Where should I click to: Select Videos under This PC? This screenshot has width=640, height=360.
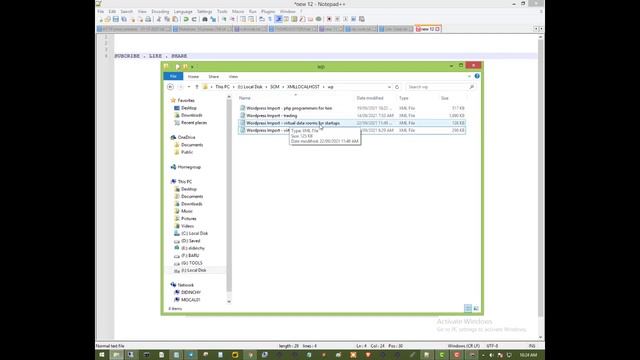(187, 226)
